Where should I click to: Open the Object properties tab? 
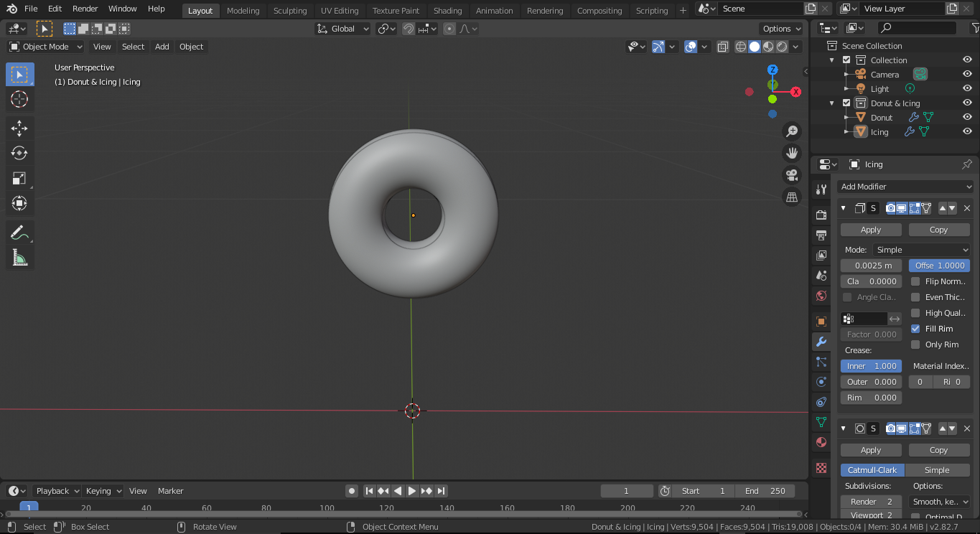pos(822,321)
